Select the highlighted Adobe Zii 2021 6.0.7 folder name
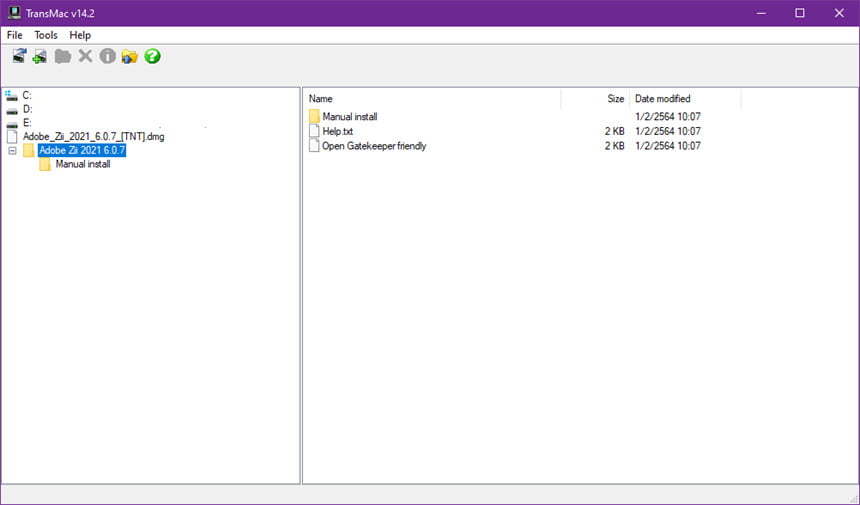 click(82, 150)
